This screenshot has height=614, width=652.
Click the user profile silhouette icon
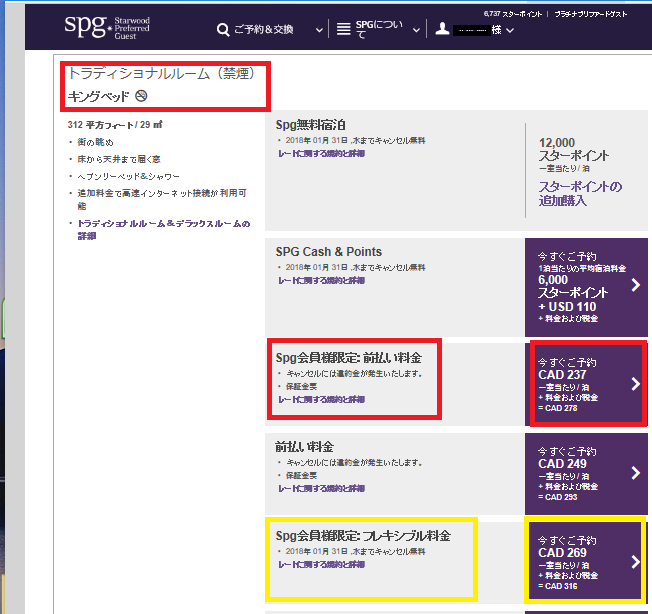point(442,29)
